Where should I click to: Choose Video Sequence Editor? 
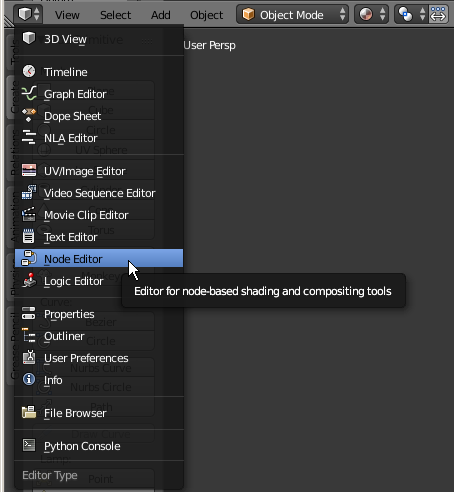pyautogui.click(x=99, y=193)
